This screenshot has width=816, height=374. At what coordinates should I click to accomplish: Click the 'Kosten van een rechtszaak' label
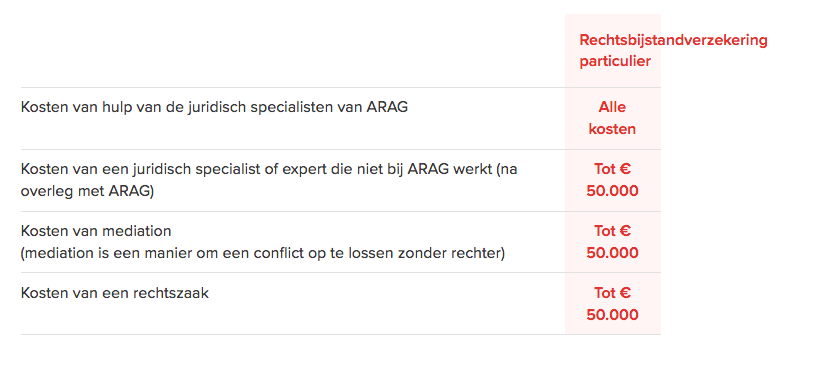pos(114,293)
